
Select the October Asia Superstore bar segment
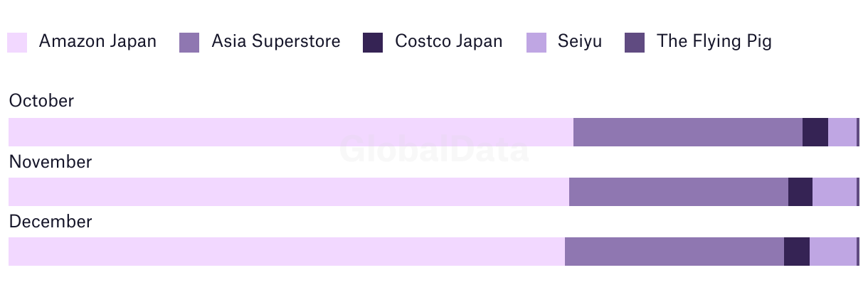click(688, 132)
